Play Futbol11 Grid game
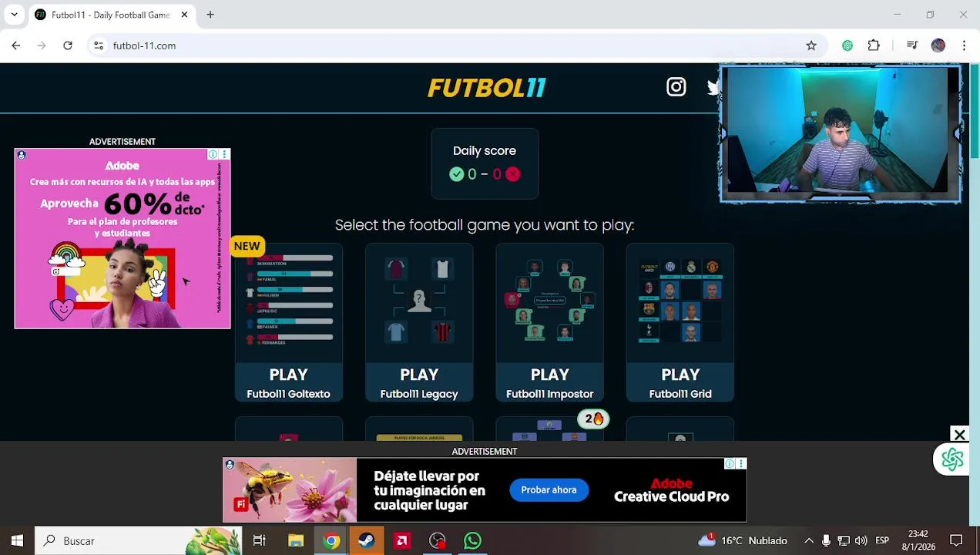This screenshot has width=980, height=555. click(x=680, y=383)
